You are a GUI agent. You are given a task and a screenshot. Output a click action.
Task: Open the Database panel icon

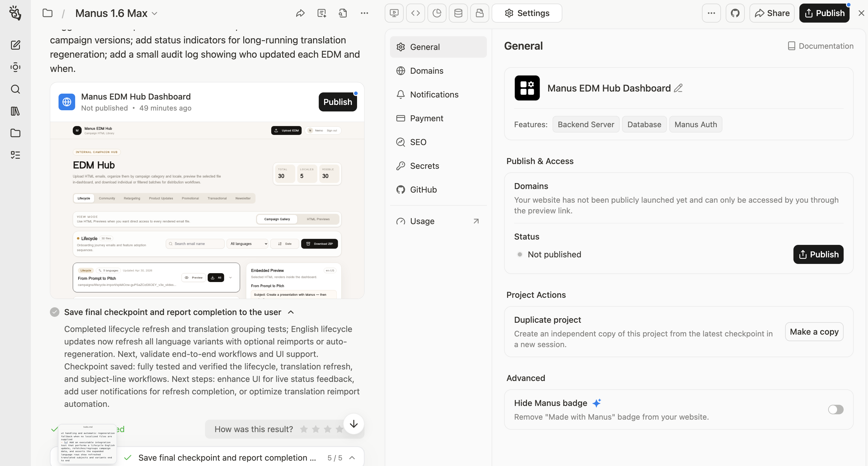point(458,13)
